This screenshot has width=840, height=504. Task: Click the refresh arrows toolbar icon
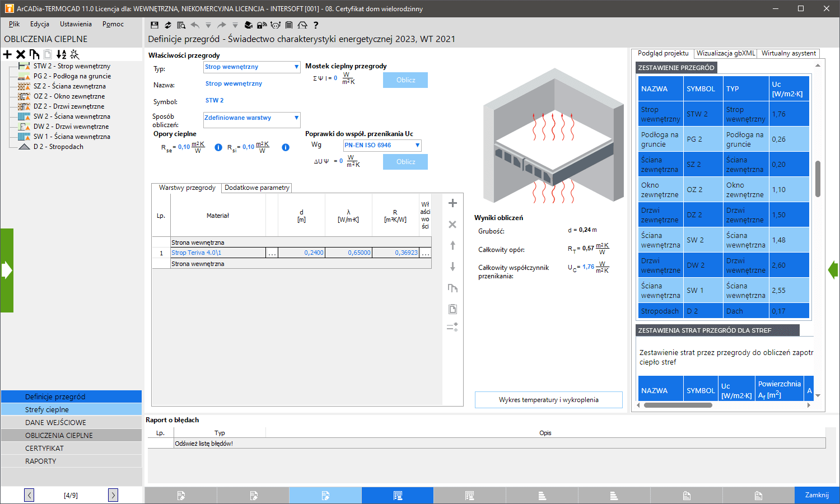coord(167,25)
